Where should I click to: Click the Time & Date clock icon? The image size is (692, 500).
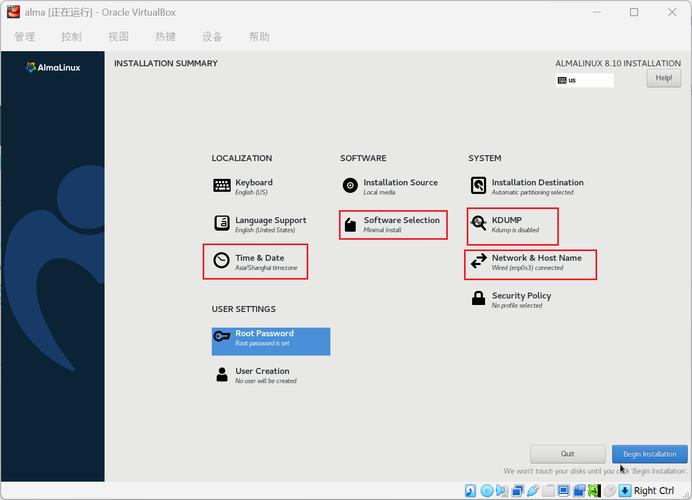click(x=221, y=261)
